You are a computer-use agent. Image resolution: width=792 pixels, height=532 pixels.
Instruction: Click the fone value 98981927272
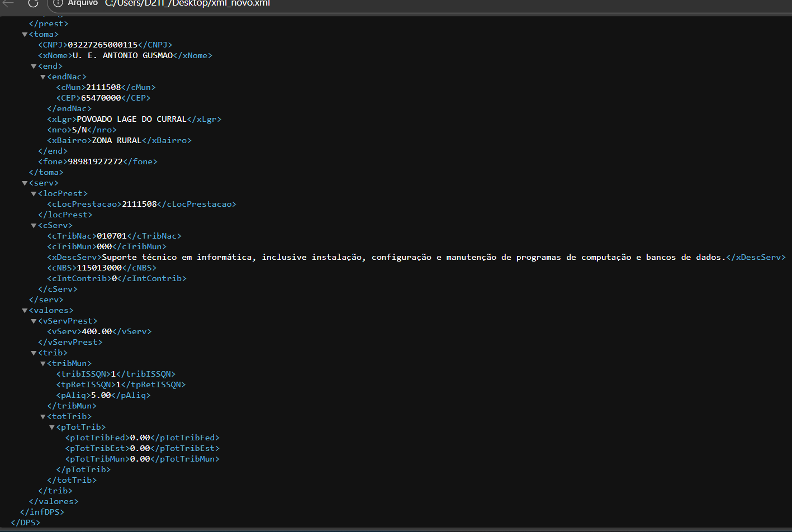pos(95,161)
